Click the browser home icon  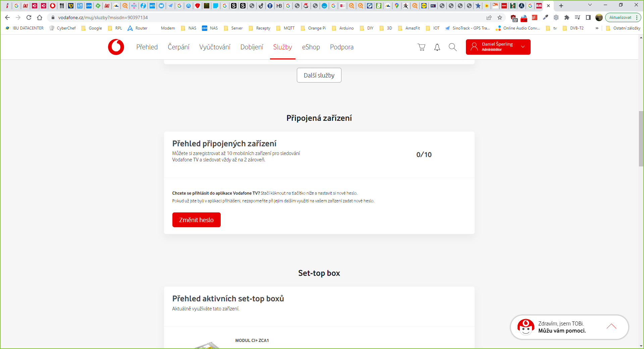pos(40,17)
